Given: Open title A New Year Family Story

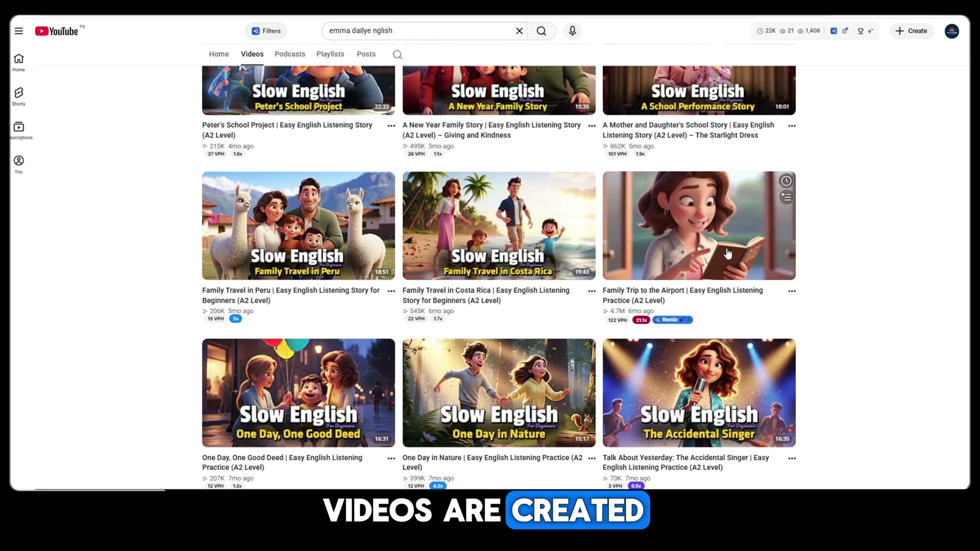Looking at the screenshot, I should click(x=492, y=130).
